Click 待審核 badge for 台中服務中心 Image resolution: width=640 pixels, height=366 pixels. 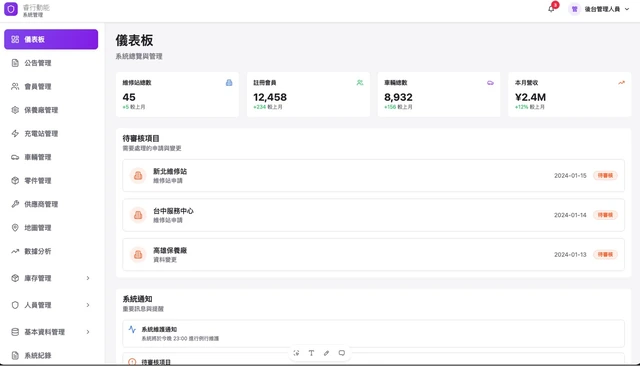coord(605,215)
